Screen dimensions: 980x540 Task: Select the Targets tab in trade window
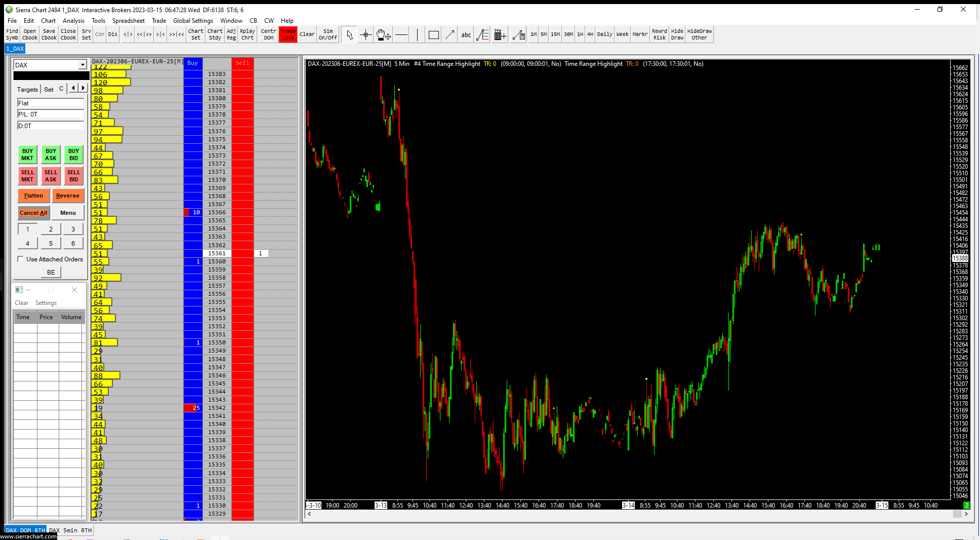(x=27, y=89)
